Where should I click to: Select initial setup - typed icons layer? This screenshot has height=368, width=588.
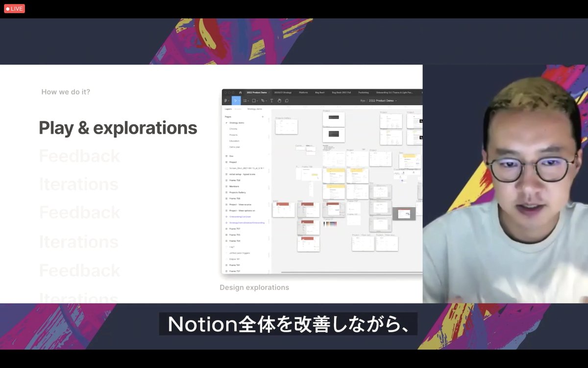tap(242, 174)
